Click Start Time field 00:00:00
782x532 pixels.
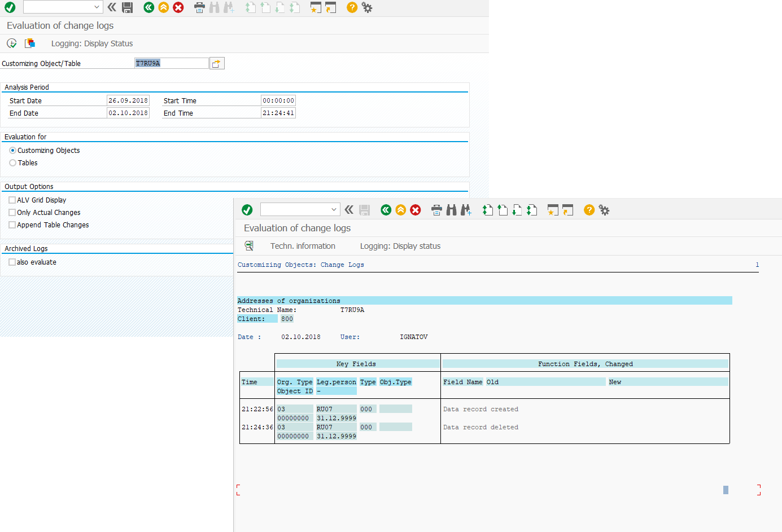278,100
